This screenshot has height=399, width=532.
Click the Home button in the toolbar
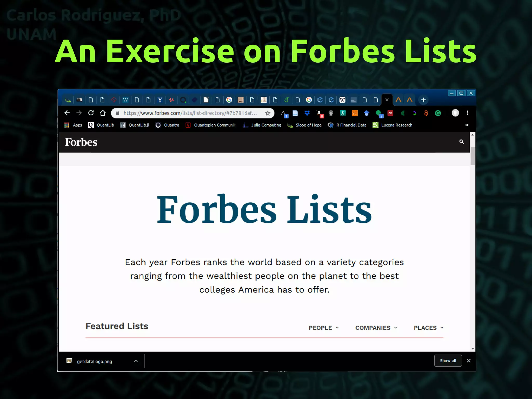[103, 113]
